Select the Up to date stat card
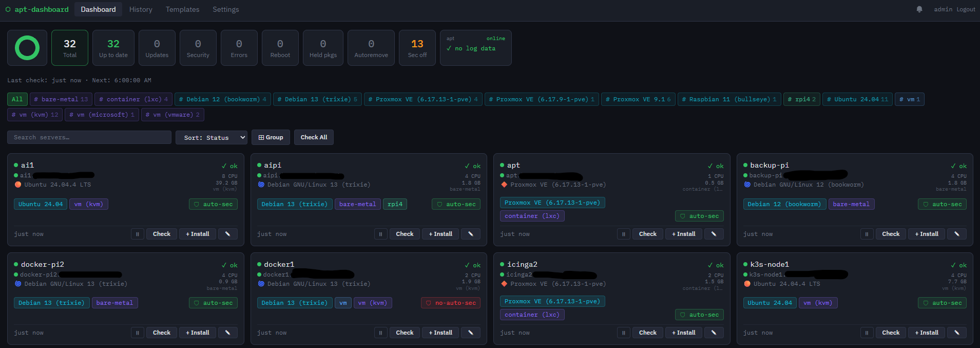 pos(113,48)
